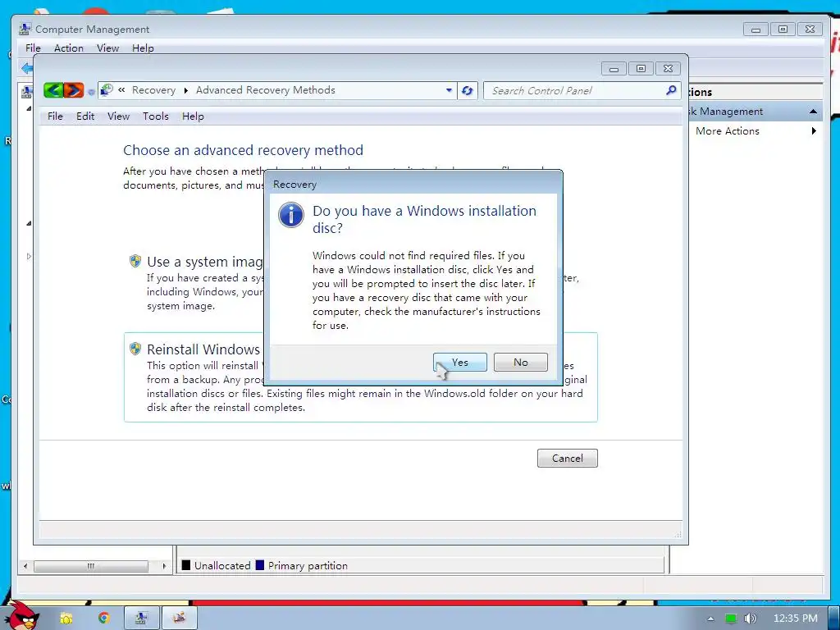Open the Control Panel File menu

[x=55, y=116]
